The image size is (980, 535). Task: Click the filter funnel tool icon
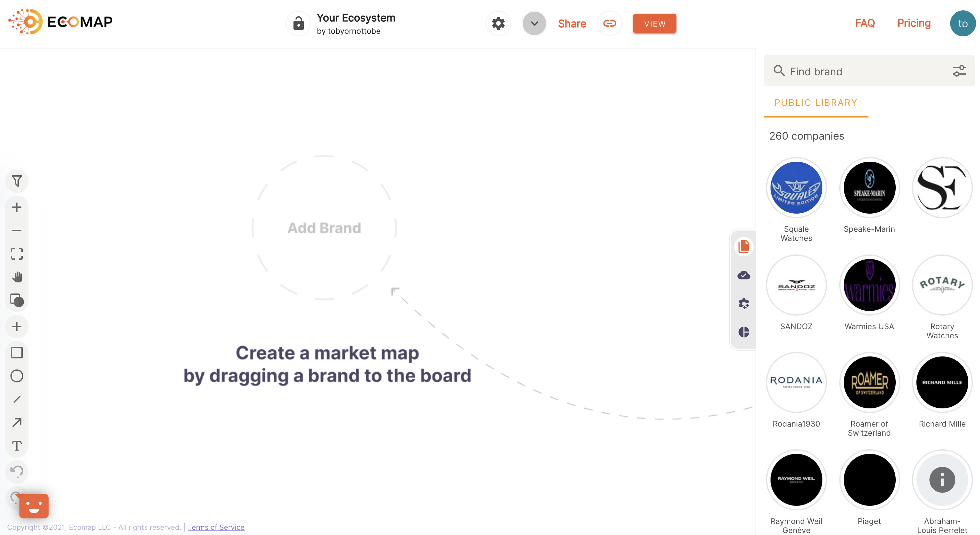click(x=17, y=181)
